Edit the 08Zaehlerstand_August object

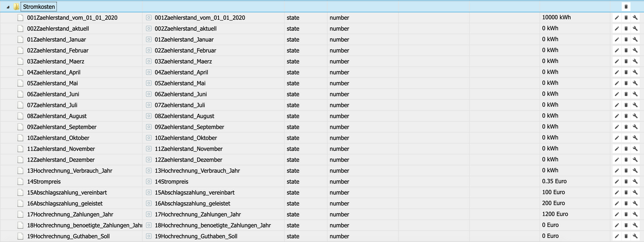pos(617,116)
